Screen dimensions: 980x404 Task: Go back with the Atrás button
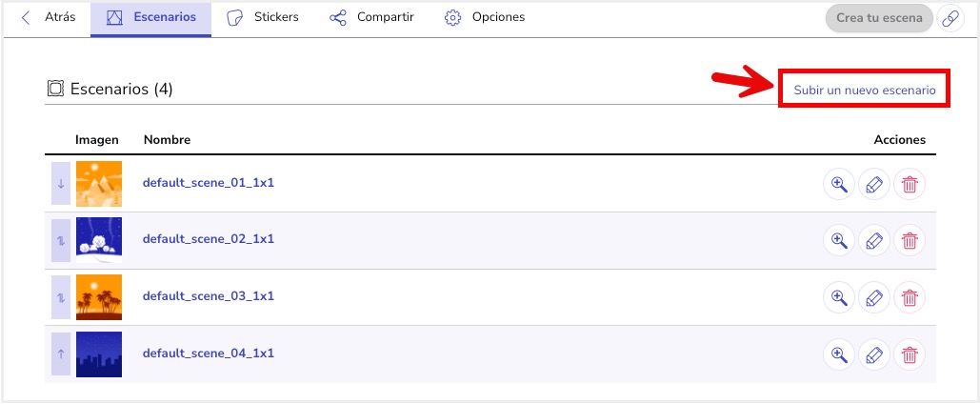[x=49, y=17]
